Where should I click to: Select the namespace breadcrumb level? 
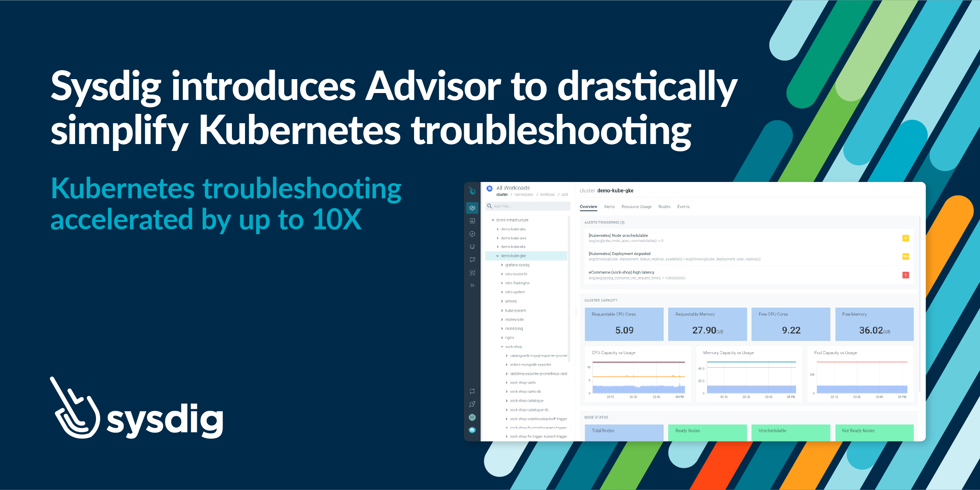pyautogui.click(x=523, y=195)
